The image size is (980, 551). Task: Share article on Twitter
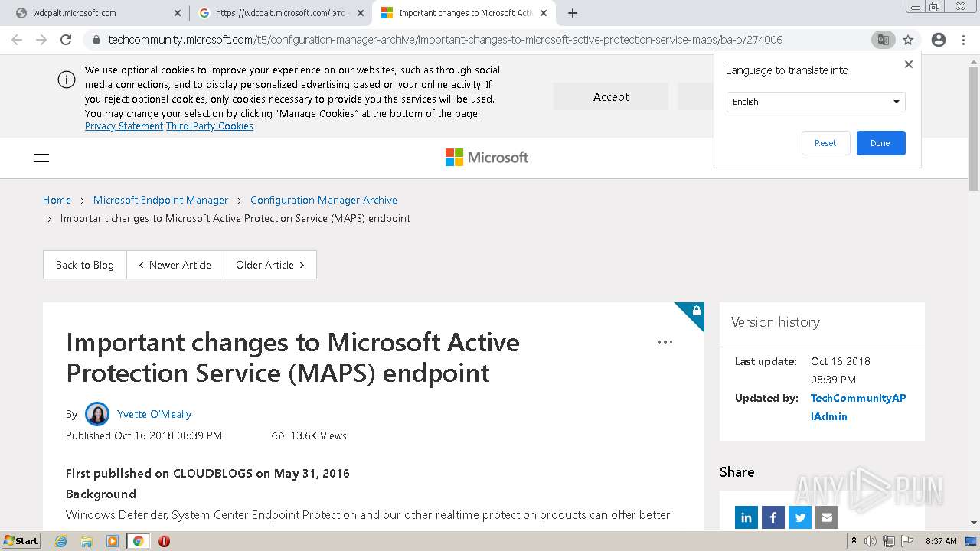(800, 518)
